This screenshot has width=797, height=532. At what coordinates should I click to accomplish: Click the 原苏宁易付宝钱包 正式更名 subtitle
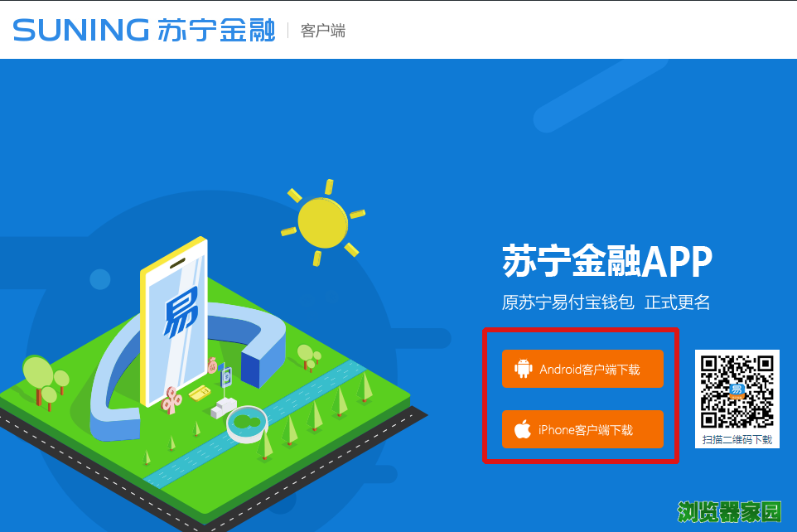[606, 302]
